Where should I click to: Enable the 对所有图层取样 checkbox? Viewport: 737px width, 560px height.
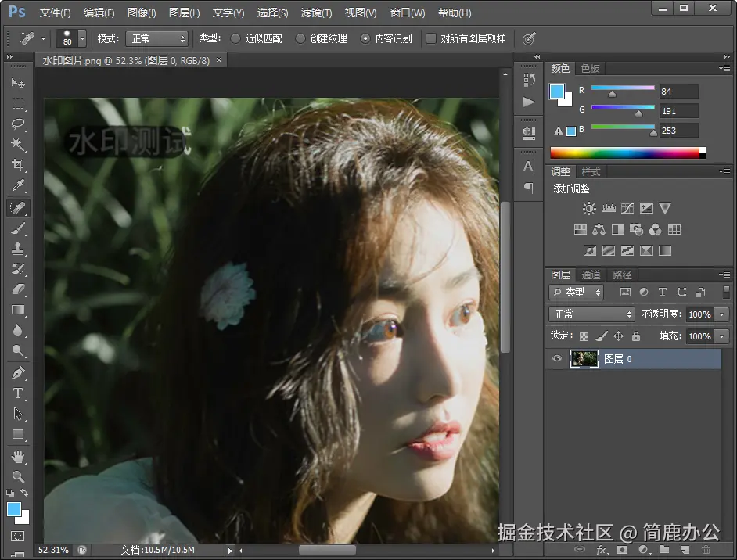(x=429, y=38)
